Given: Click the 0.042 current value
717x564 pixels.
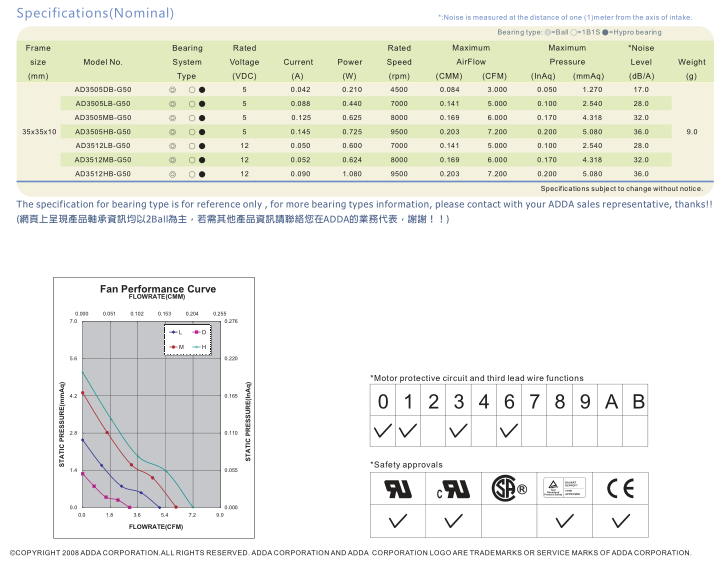Looking at the screenshot, I should (x=300, y=90).
